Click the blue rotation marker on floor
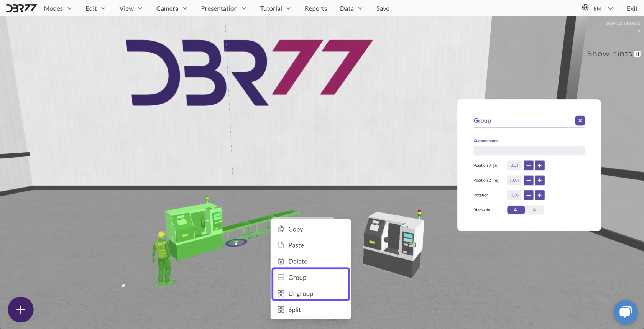The height and width of the screenshot is (329, 644). tap(236, 242)
